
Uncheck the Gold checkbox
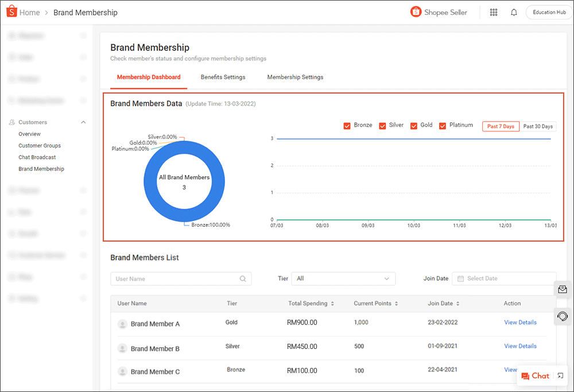coord(414,126)
